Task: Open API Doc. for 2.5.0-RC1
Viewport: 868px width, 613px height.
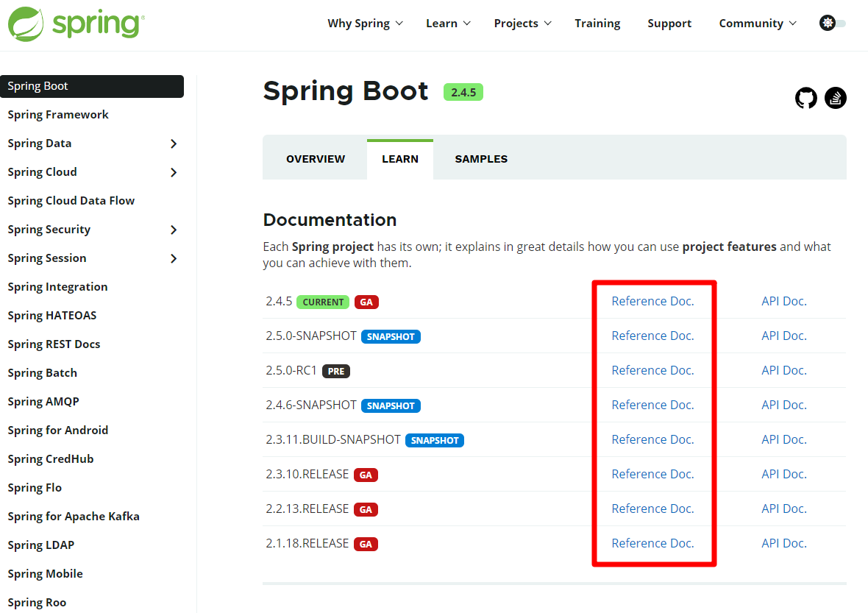Action: 784,370
